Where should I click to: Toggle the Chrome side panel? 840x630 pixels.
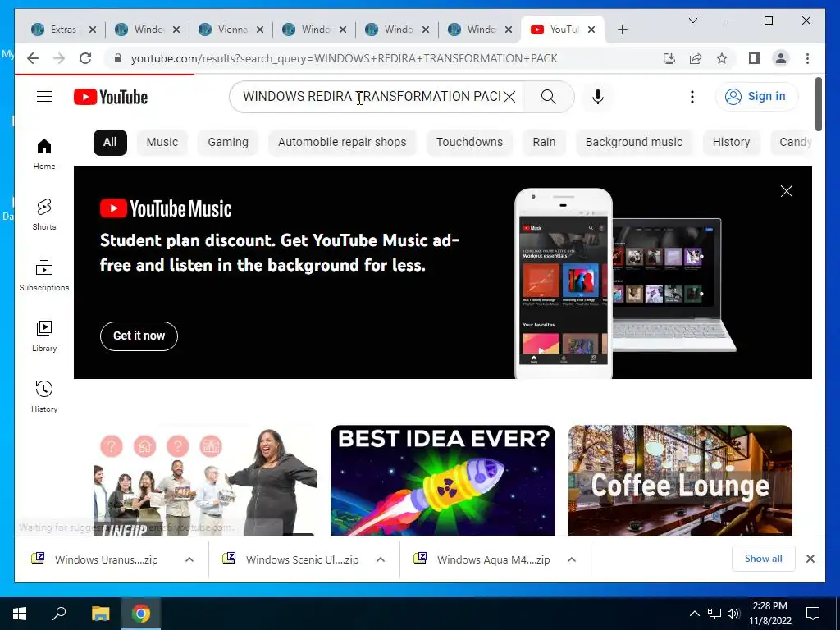(x=755, y=58)
